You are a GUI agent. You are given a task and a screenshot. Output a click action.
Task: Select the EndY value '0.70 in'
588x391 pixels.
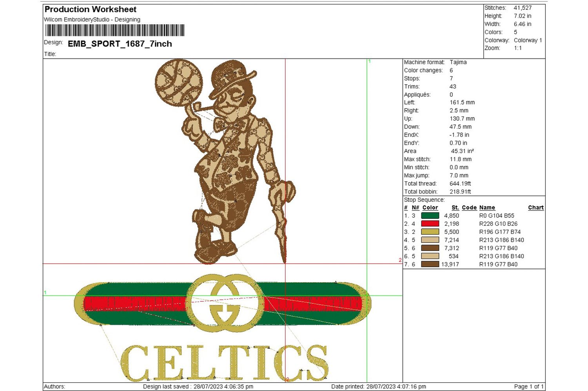coord(458,143)
